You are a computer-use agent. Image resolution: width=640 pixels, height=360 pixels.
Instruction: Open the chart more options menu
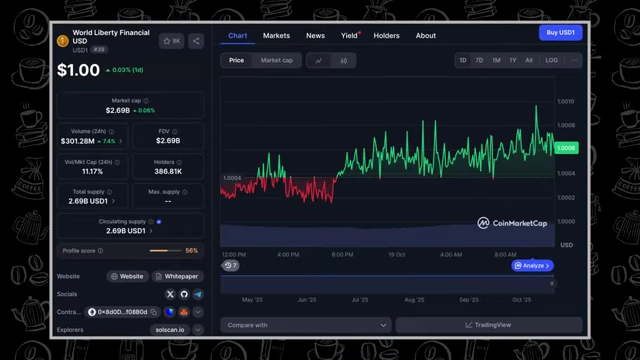click(x=574, y=60)
